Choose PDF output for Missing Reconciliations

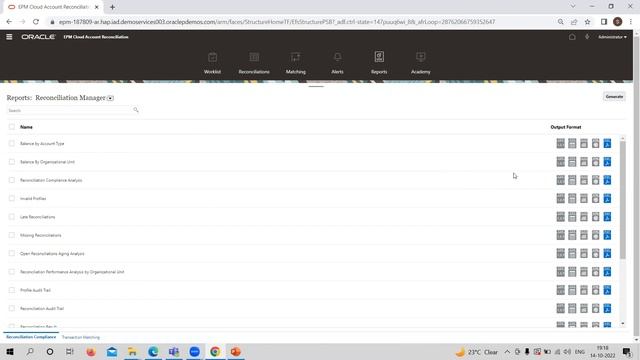coord(607,235)
